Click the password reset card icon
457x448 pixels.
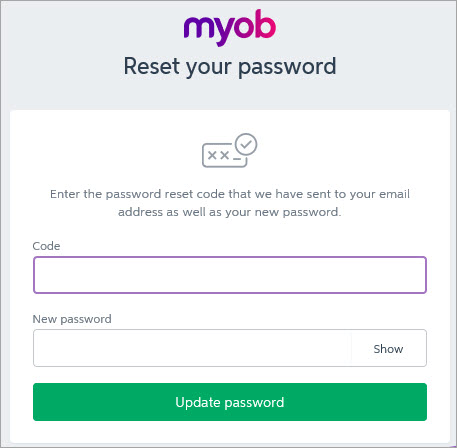click(230, 150)
